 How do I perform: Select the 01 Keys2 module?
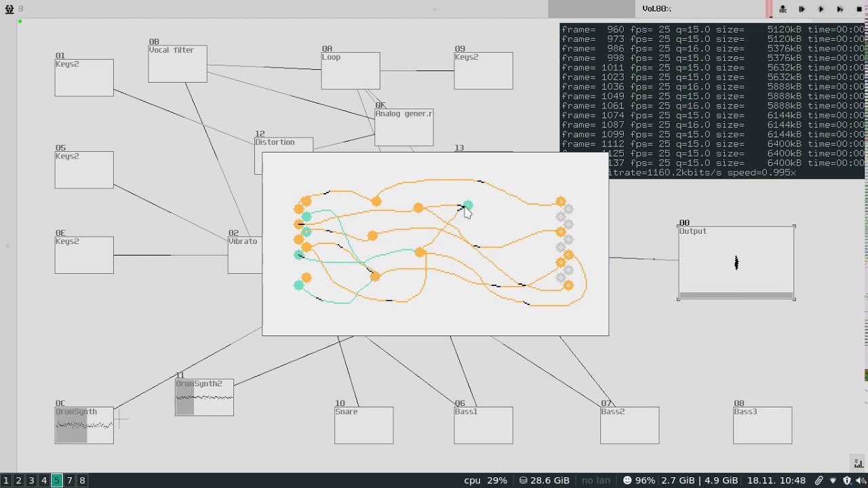(84, 77)
